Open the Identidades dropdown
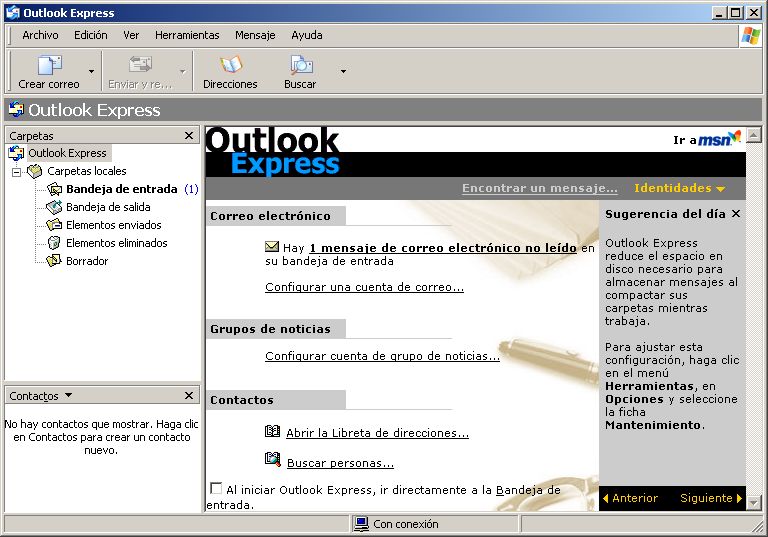The image size is (768, 537). click(679, 188)
